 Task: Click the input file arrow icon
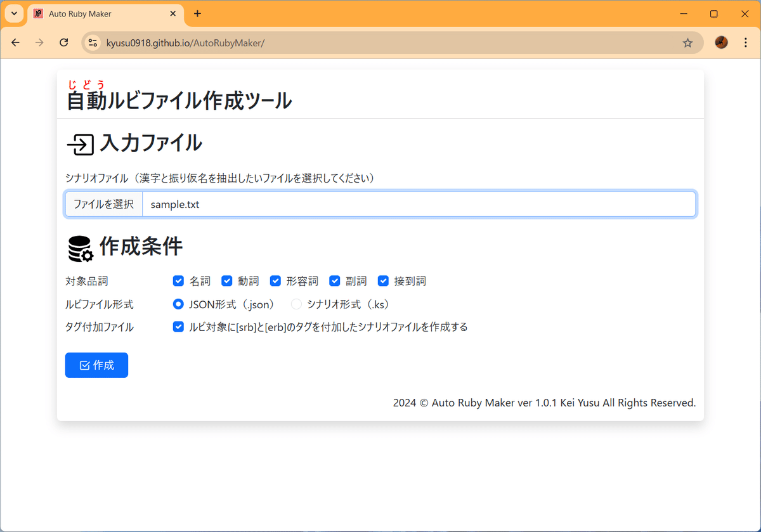(x=80, y=144)
